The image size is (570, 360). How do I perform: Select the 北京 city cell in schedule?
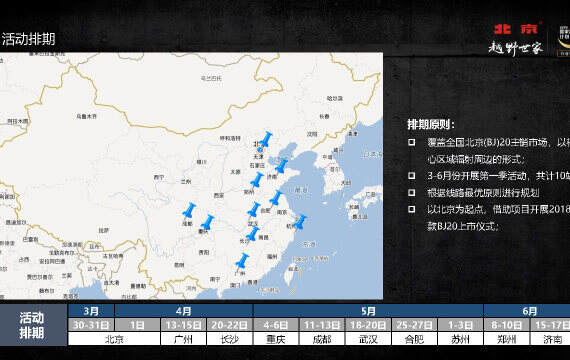click(x=114, y=339)
